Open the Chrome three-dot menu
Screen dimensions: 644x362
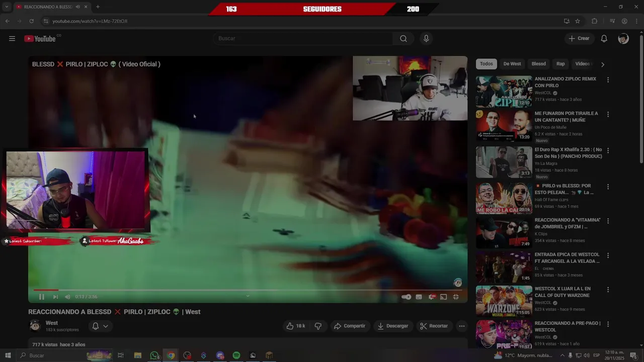(x=636, y=21)
